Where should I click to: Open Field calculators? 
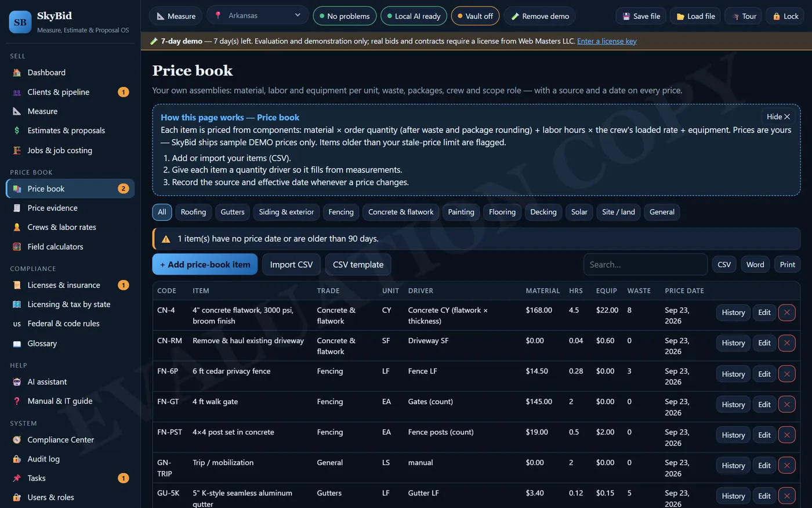click(x=70, y=247)
